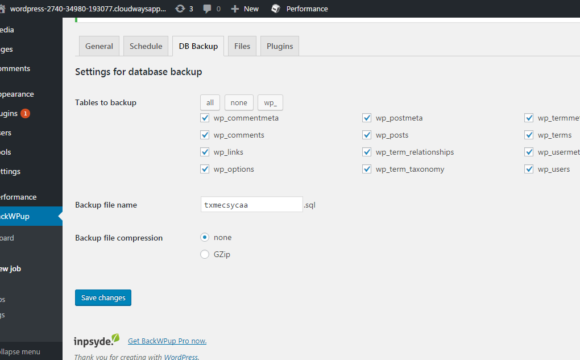
Task: Click the updates refresh icon in admin bar
Action: click(x=180, y=9)
